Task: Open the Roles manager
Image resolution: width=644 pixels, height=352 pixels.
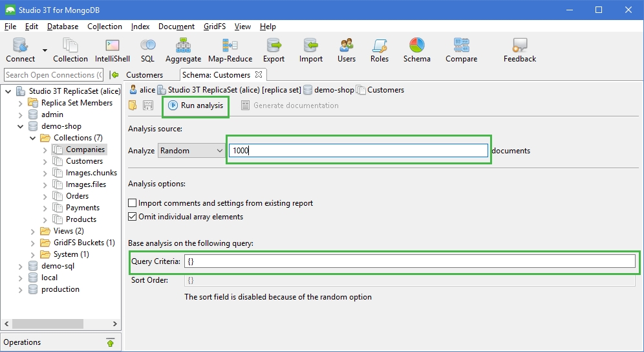Action: (x=379, y=50)
